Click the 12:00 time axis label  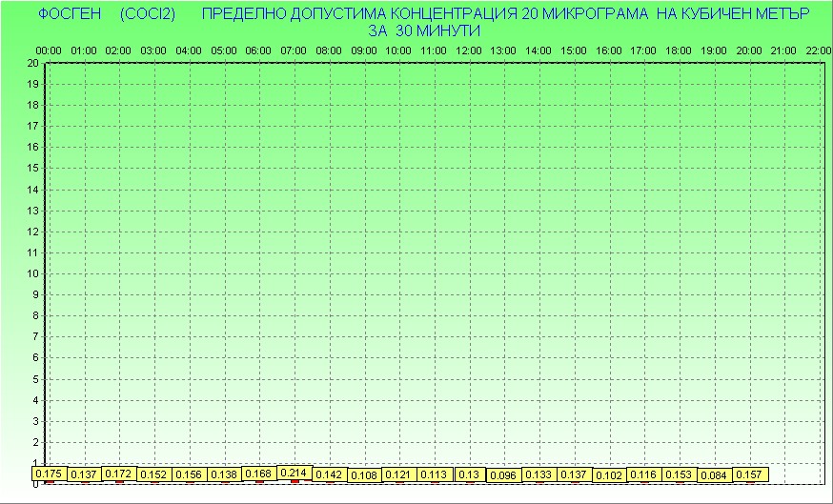tap(469, 51)
